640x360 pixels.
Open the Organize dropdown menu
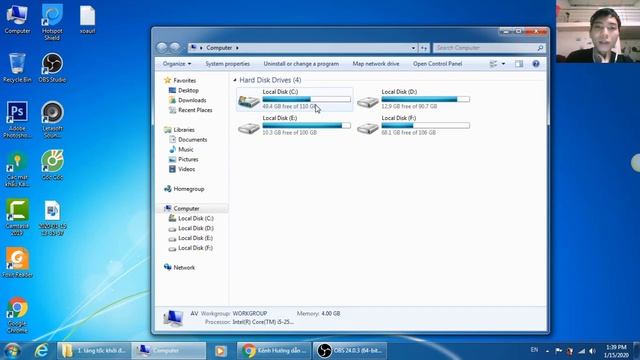click(177, 64)
